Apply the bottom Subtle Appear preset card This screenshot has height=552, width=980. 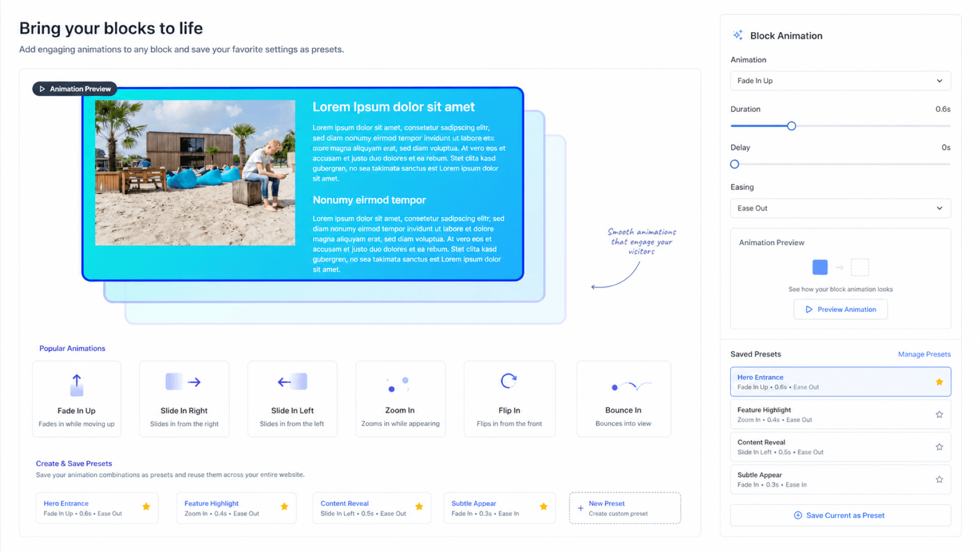click(499, 508)
